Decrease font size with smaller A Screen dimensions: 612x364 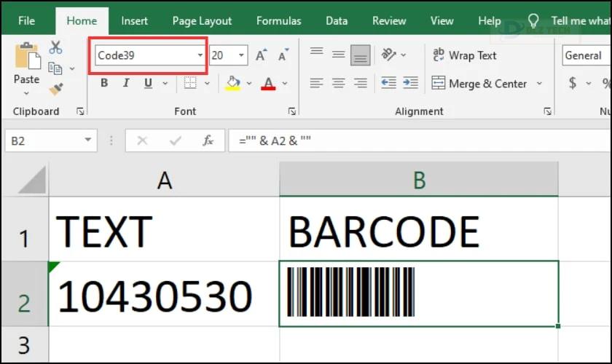click(x=283, y=55)
